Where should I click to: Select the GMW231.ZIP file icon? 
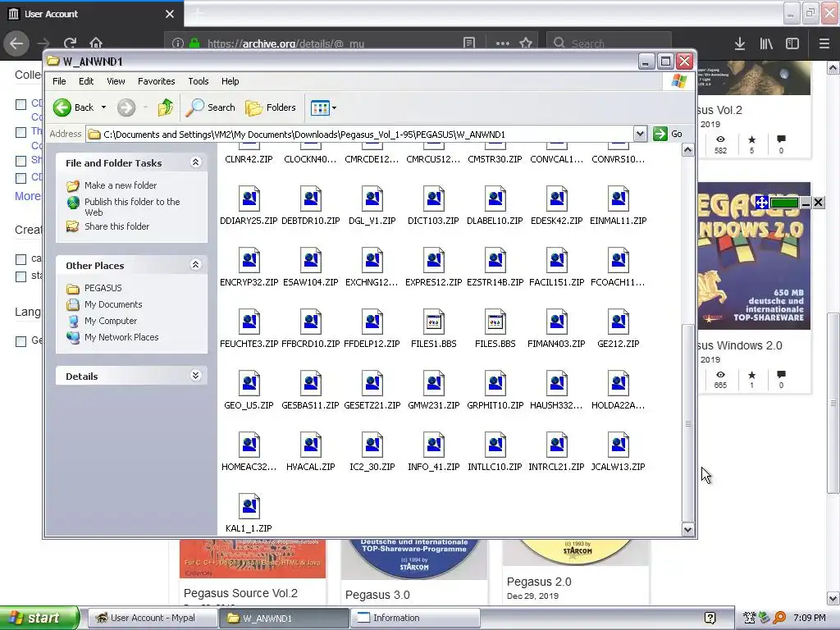[433, 384]
